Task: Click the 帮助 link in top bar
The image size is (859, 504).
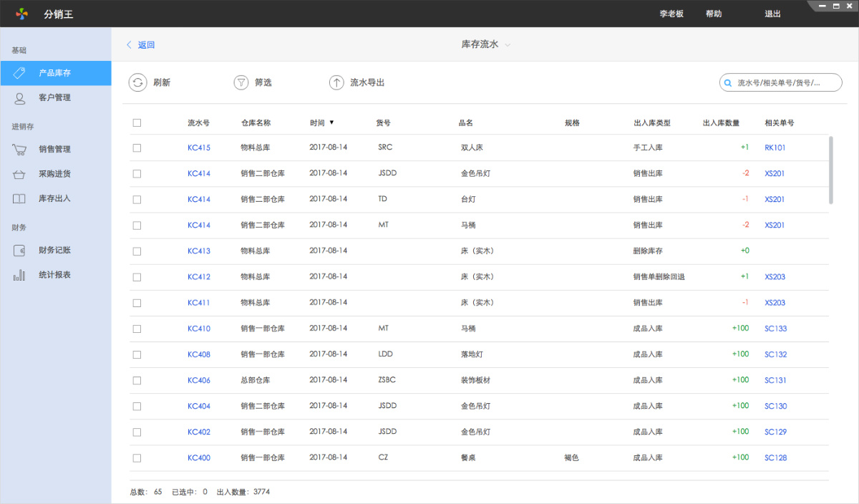Action: click(714, 14)
